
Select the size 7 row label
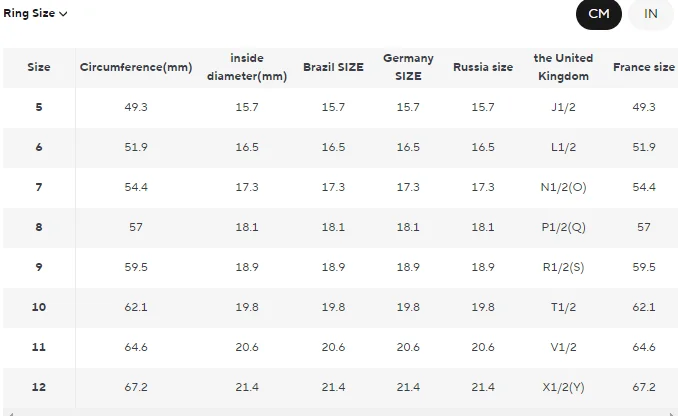(39, 187)
